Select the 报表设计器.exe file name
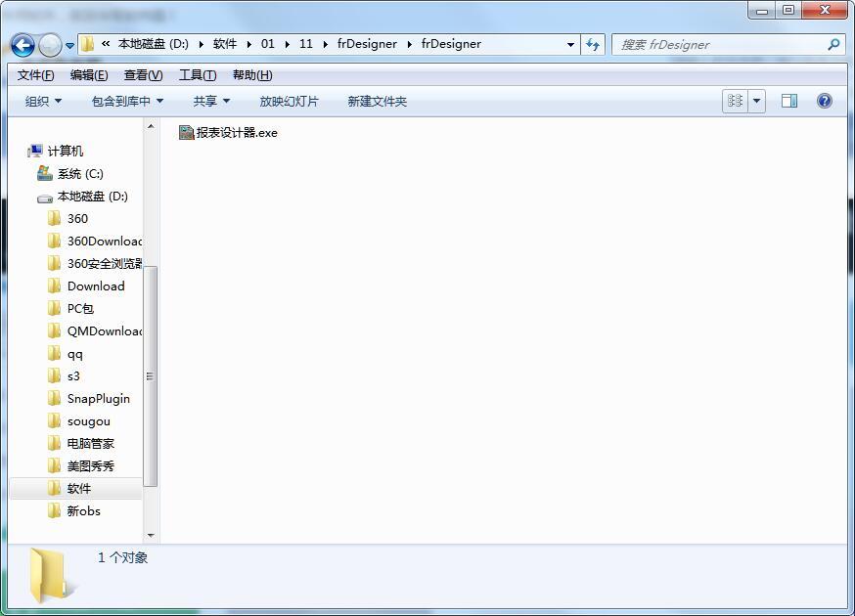The width and height of the screenshot is (855, 616). pyautogui.click(x=237, y=132)
